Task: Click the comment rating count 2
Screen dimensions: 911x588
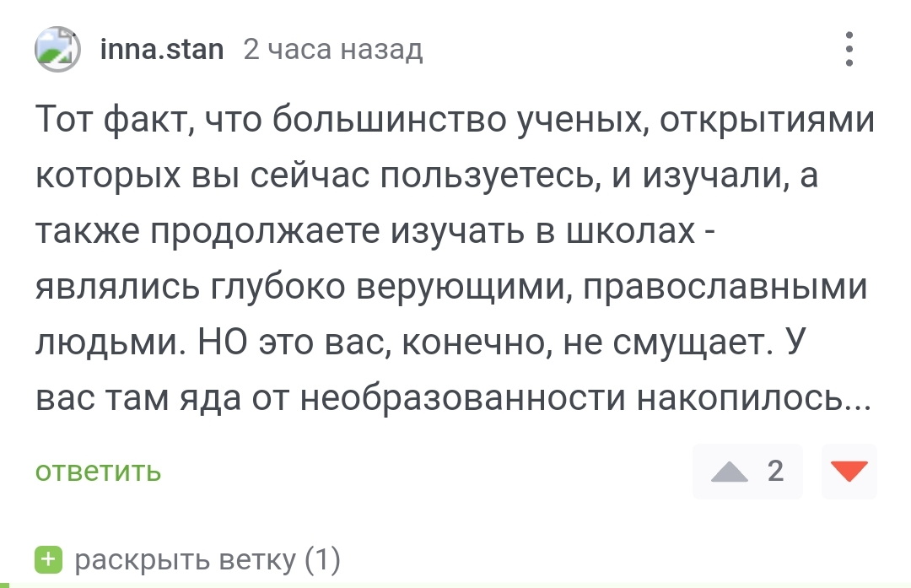Action: click(x=775, y=471)
